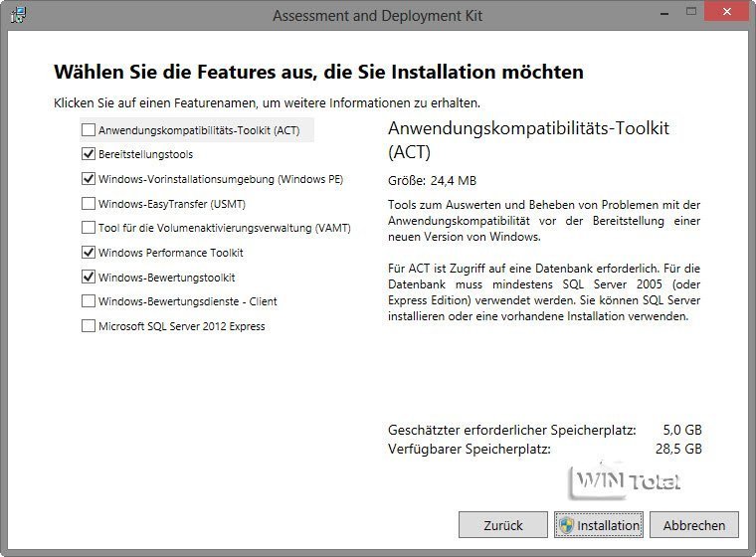Enable Anwendungskompatibilitäts-Toolkit (ACT) checkbox
This screenshot has height=557, width=756.
point(89,129)
